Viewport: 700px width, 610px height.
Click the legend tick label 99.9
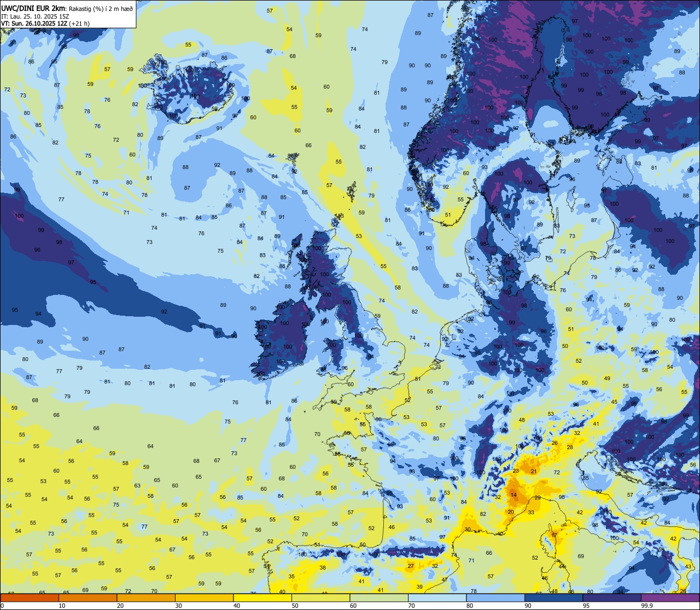[x=647, y=606]
